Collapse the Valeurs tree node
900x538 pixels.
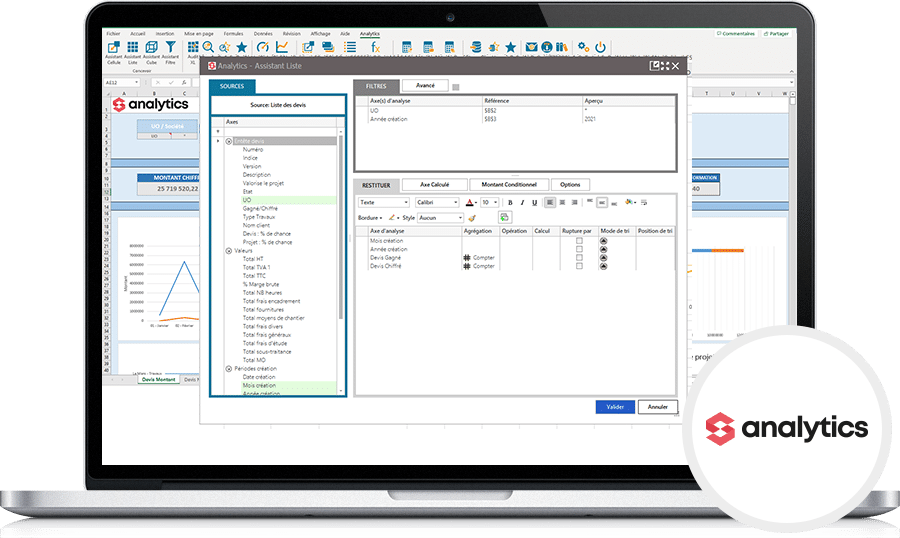(x=228, y=251)
